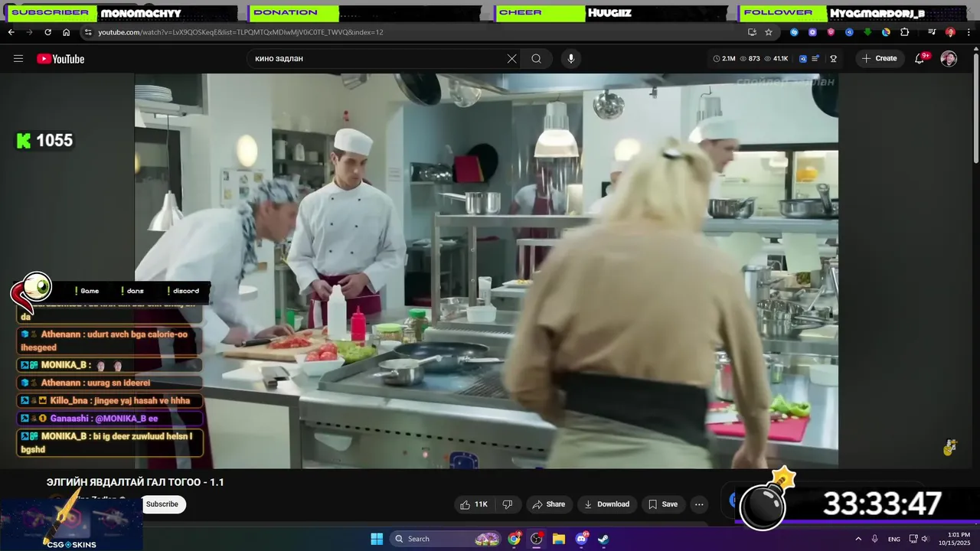Start voice search with microphone icon
980x551 pixels.
(x=570, y=59)
